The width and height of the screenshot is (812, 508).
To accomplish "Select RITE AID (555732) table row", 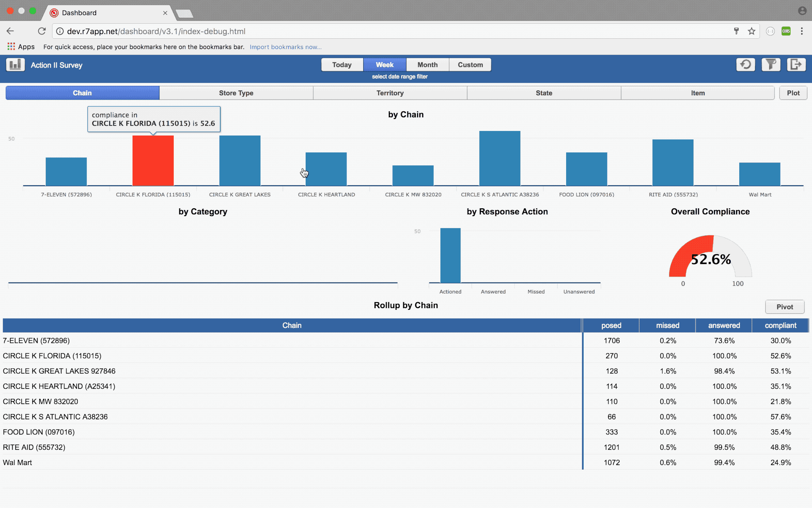I will tap(405, 447).
